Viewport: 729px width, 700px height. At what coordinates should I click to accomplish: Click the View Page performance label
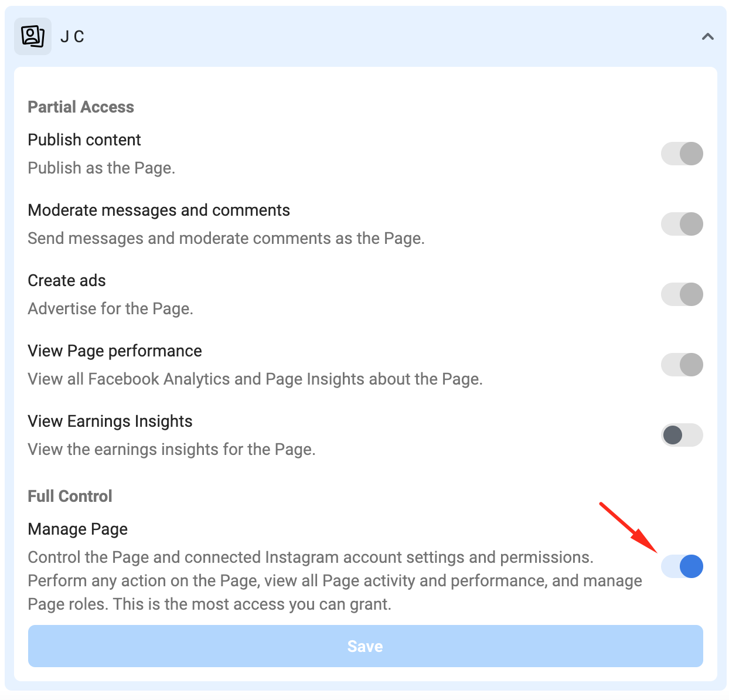[115, 351]
